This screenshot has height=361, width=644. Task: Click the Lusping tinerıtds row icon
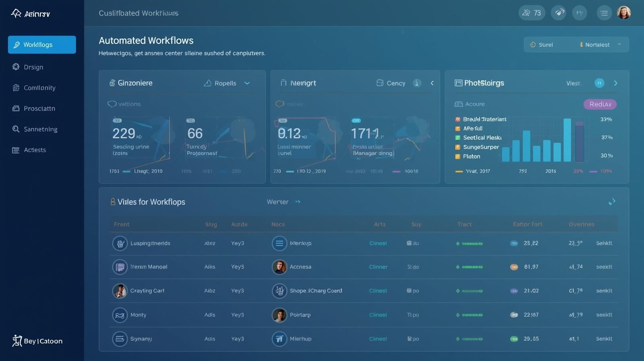[x=120, y=243]
